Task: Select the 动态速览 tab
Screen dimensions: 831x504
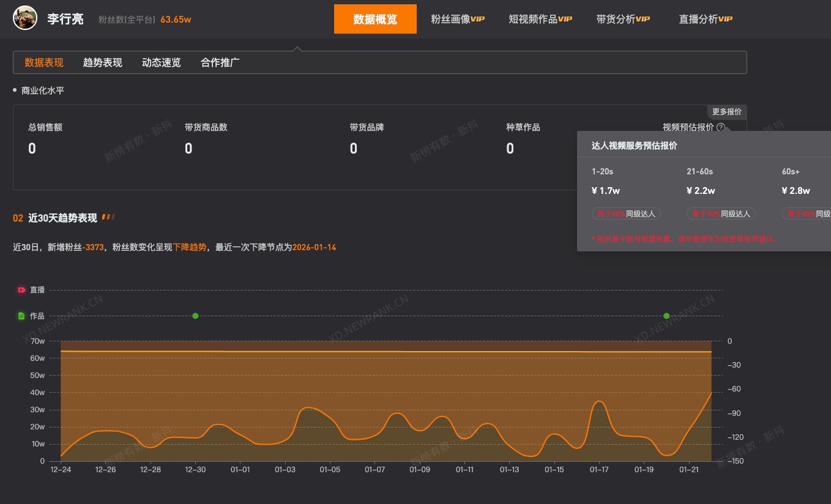Action: pyautogui.click(x=161, y=62)
